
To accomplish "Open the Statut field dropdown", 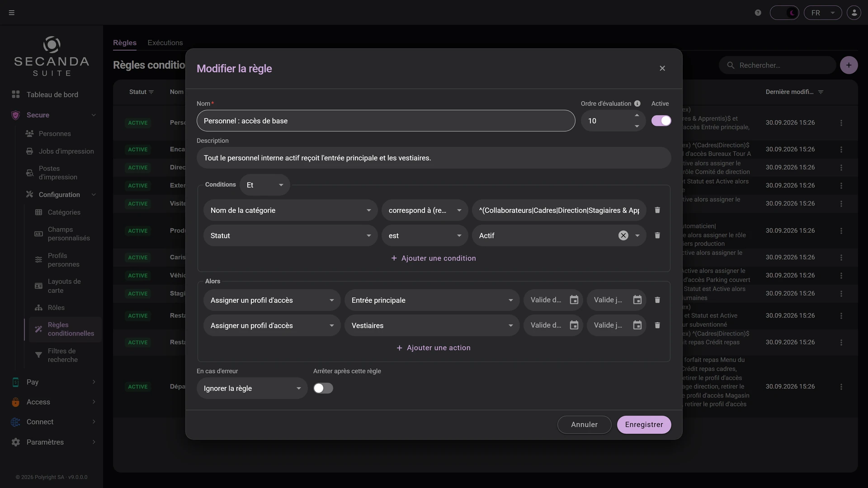I will (290, 235).
